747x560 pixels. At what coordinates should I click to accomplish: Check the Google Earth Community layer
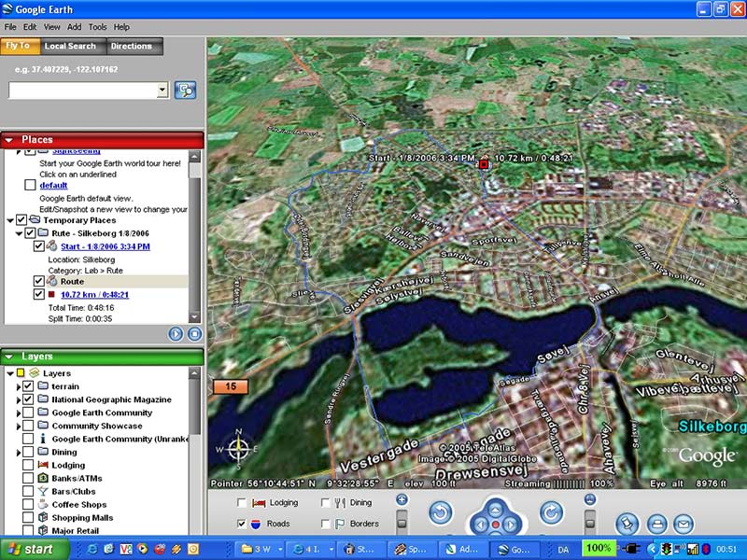coord(28,413)
